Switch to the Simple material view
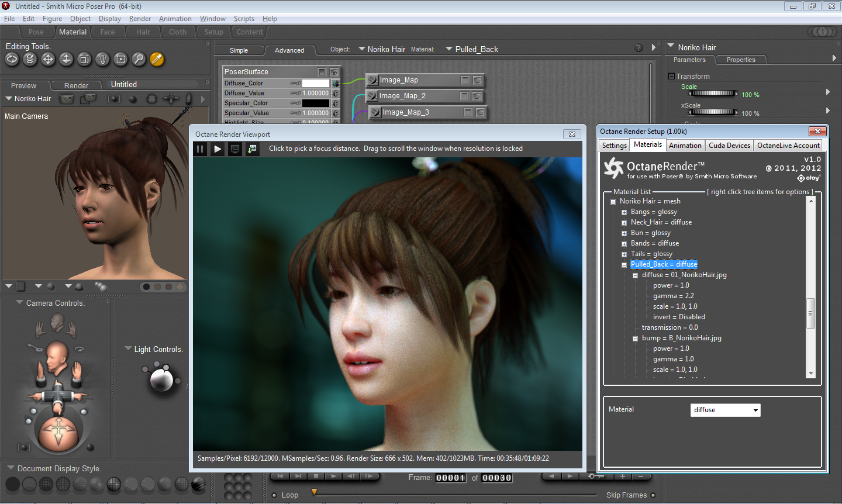 (239, 50)
